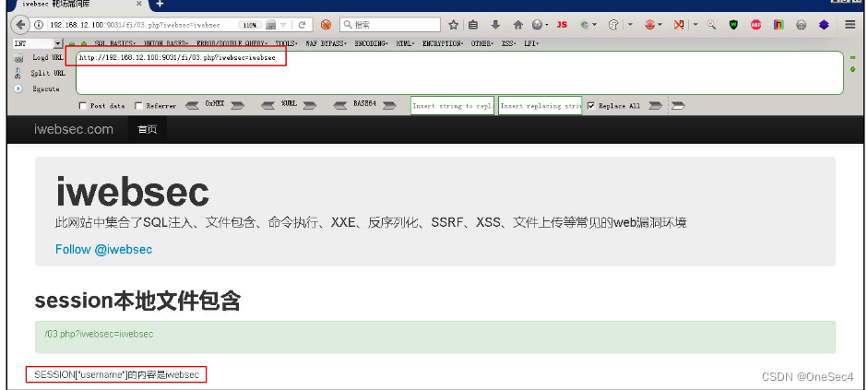Expand the SQL BASICS menu
The width and height of the screenshot is (868, 390).
pos(115,43)
